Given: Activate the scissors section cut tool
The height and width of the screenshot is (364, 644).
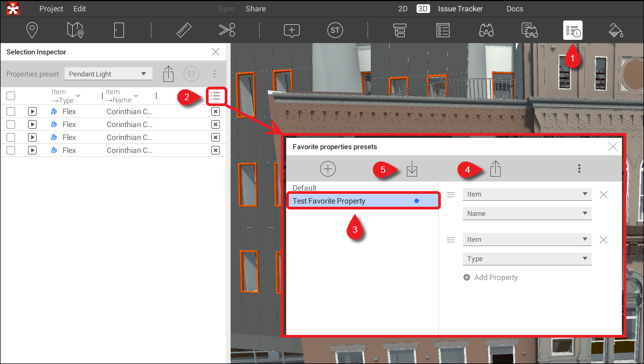Looking at the screenshot, I should click(227, 30).
